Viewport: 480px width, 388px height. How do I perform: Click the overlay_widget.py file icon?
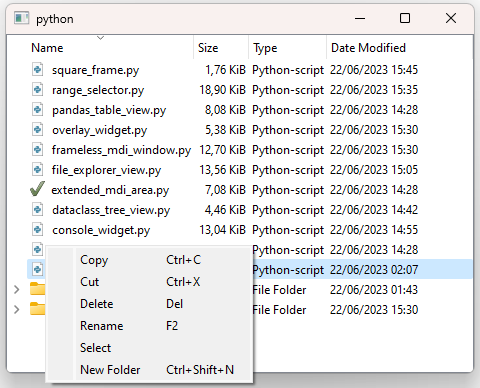coord(37,130)
